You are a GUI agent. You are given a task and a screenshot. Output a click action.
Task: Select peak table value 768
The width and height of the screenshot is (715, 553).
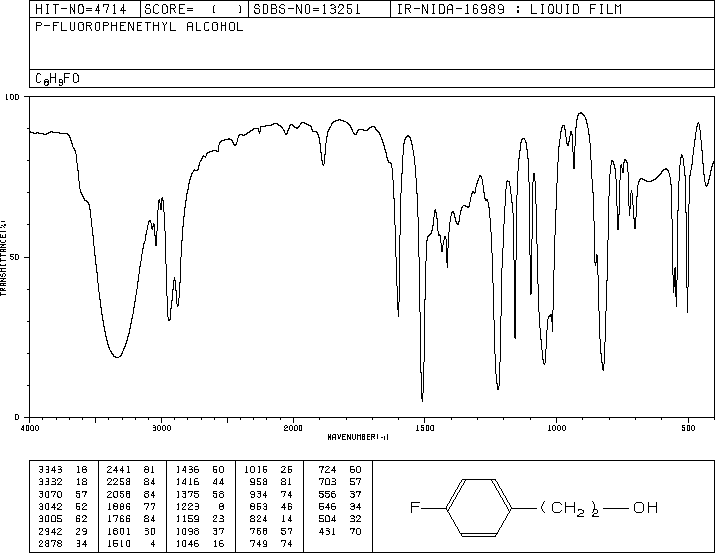[259, 532]
